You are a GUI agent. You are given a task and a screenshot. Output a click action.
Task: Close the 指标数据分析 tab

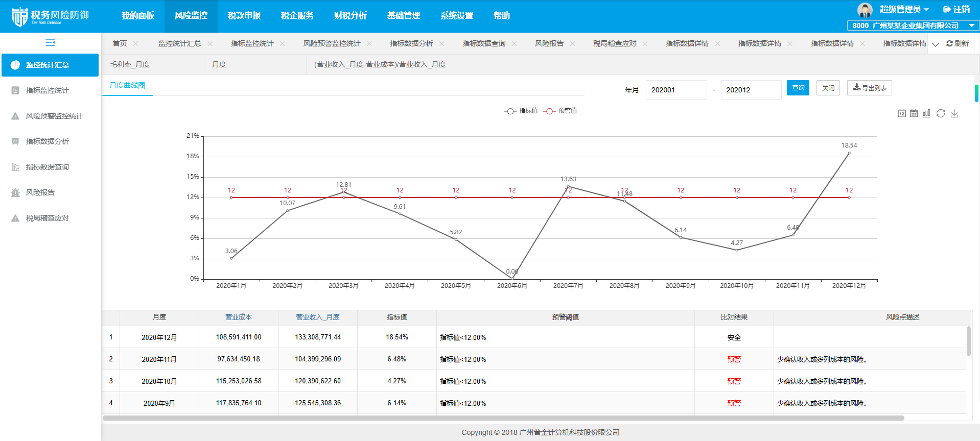click(442, 44)
